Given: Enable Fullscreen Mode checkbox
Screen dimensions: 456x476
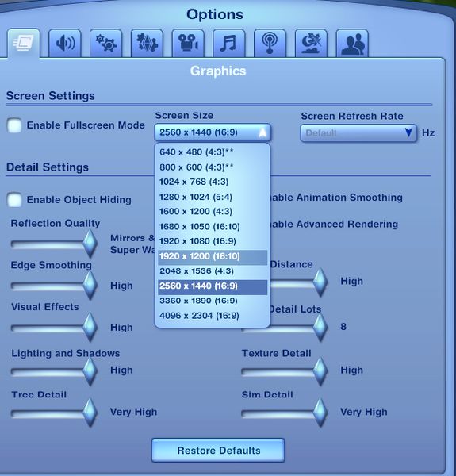Looking at the screenshot, I should click(14, 125).
